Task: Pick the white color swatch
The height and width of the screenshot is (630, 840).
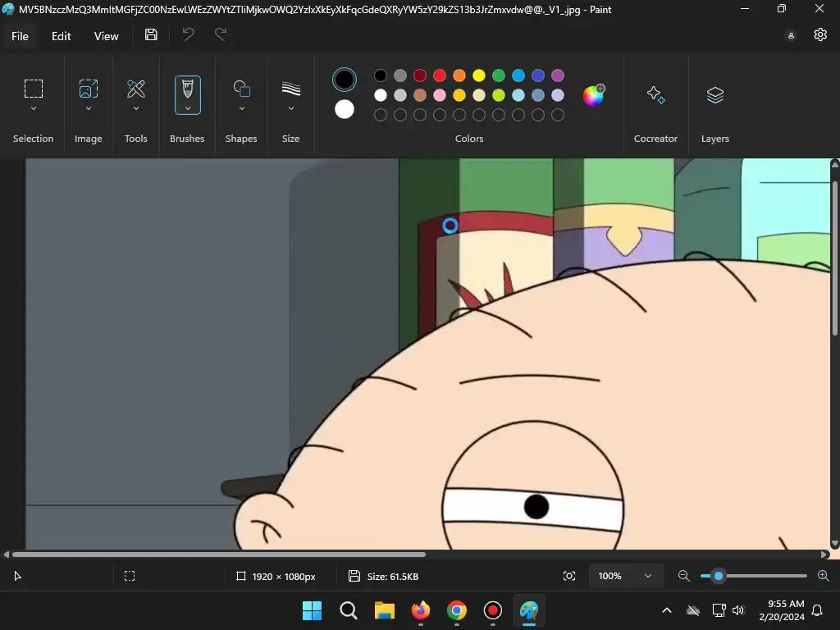Action: pos(381,95)
